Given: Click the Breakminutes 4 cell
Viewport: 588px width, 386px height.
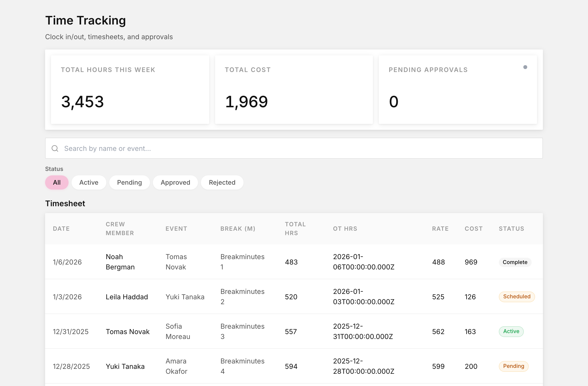Looking at the screenshot, I should click(x=242, y=366).
